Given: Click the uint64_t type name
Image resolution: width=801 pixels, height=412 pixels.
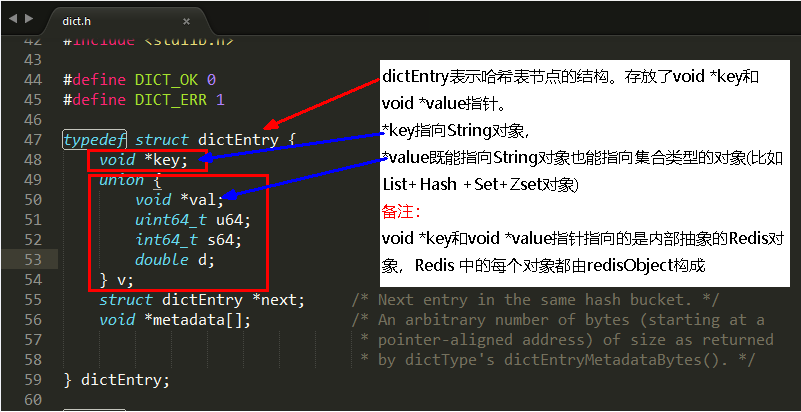Looking at the screenshot, I should pos(171,220).
